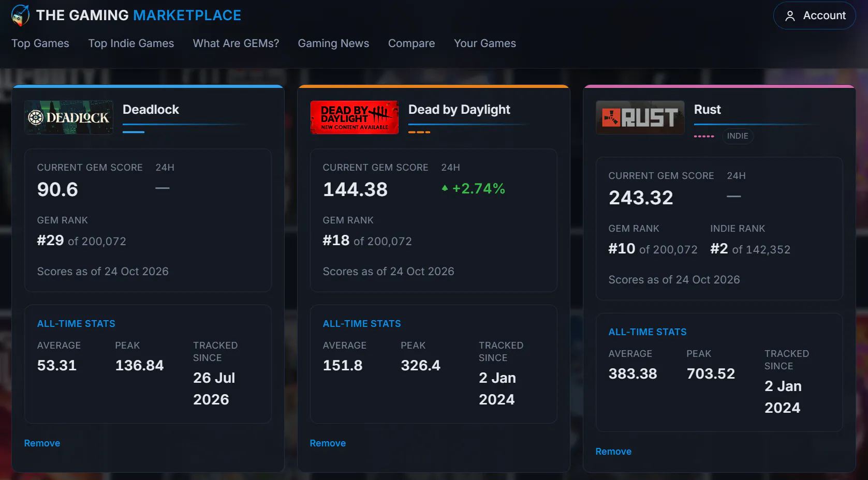Viewport: 868px width, 480px height.
Task: Click the Account user icon
Action: point(790,16)
